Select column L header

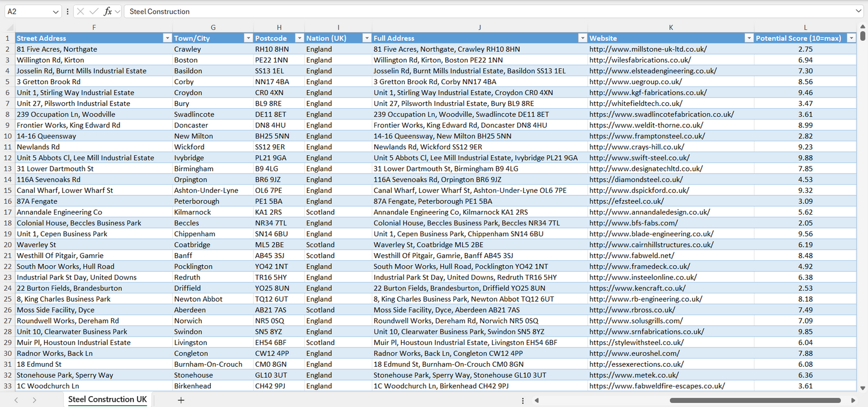click(x=805, y=28)
